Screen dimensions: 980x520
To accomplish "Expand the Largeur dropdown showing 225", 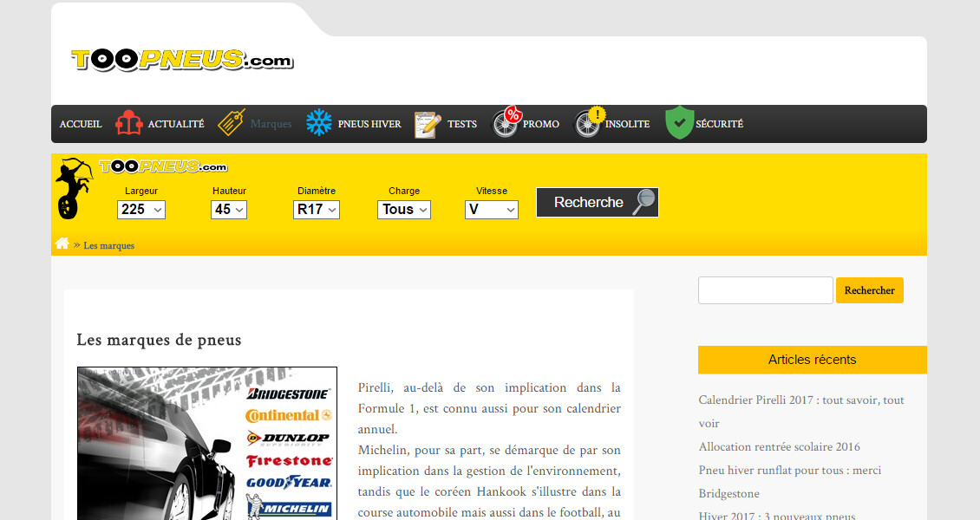I will tap(141, 210).
